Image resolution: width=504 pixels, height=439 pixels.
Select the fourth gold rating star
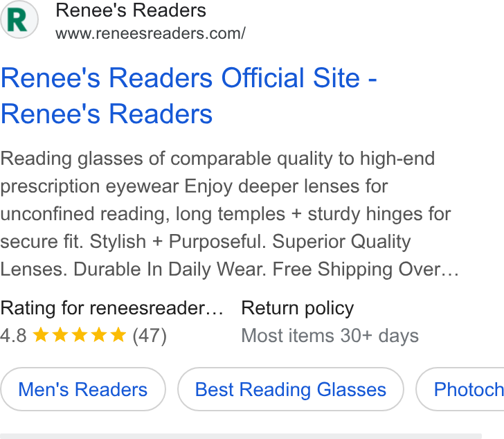(99, 334)
